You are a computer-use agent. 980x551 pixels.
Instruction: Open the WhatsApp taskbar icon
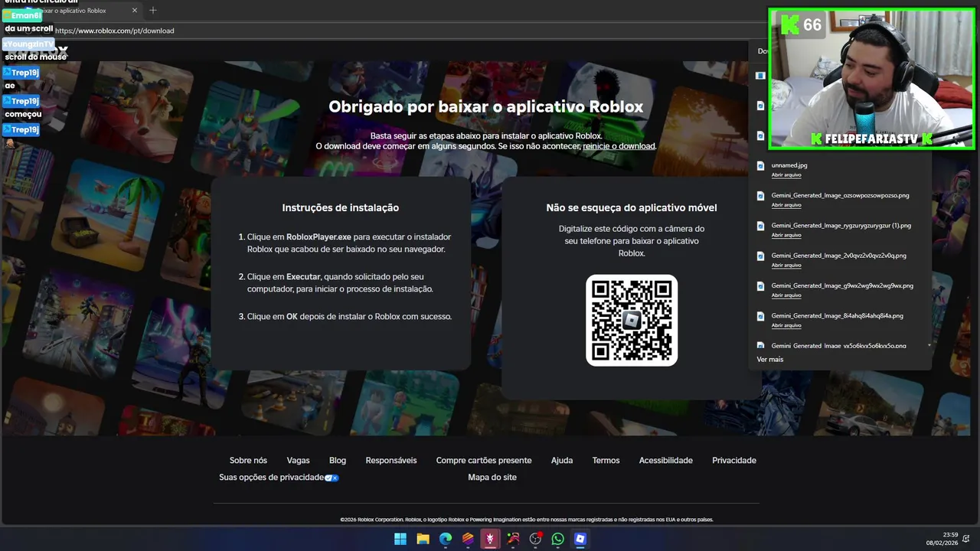(557, 539)
